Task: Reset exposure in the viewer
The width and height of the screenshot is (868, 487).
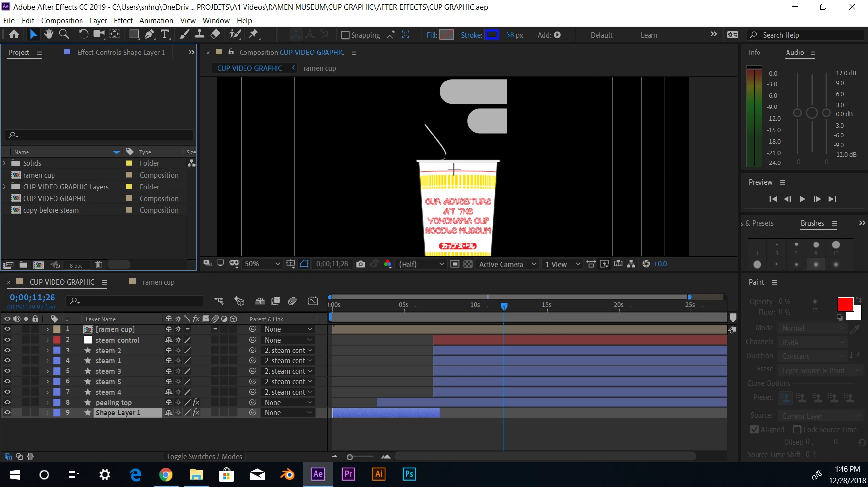Action: (646, 264)
